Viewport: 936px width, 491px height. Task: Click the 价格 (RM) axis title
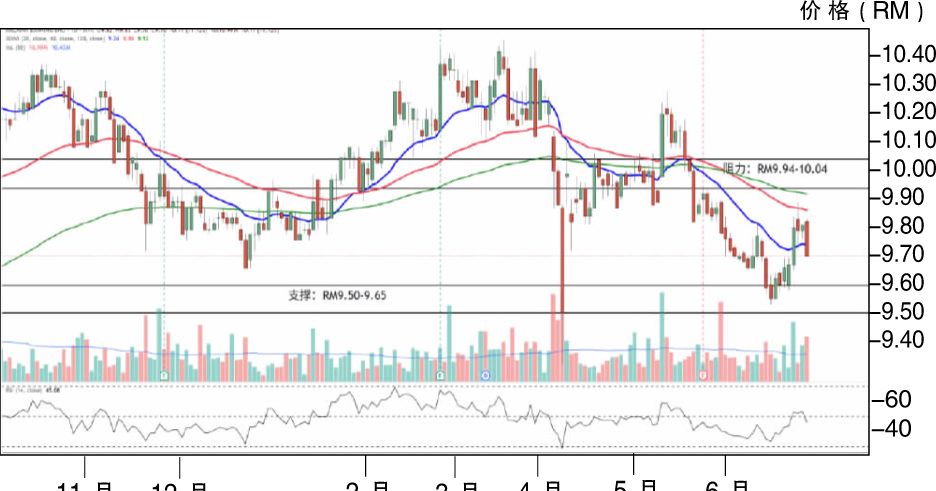[862, 10]
